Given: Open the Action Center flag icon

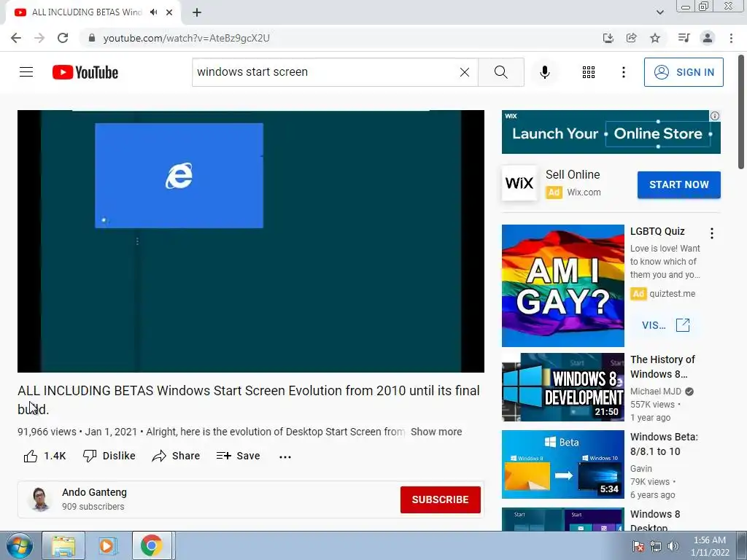Looking at the screenshot, I should pyautogui.click(x=638, y=546).
